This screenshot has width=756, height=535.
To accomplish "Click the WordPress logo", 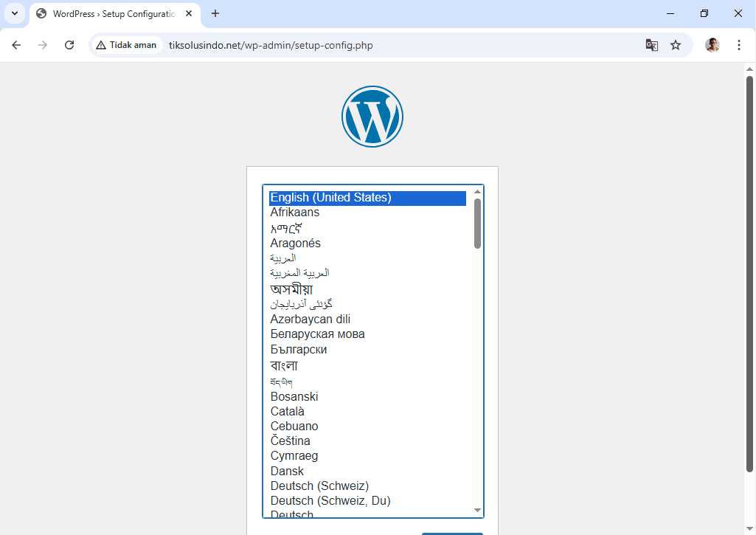I will pyautogui.click(x=372, y=117).
